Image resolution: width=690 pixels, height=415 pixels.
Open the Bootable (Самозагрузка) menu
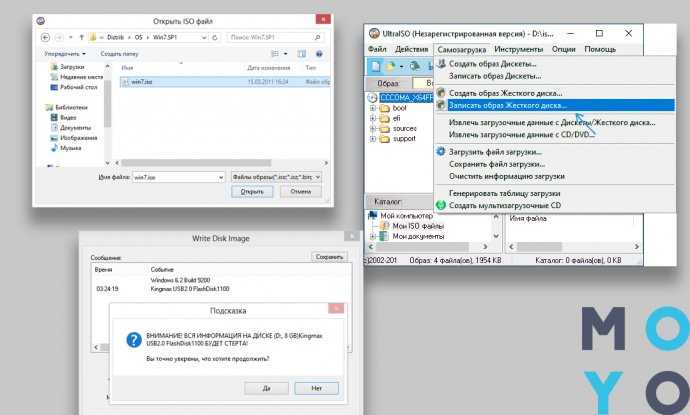click(x=462, y=50)
